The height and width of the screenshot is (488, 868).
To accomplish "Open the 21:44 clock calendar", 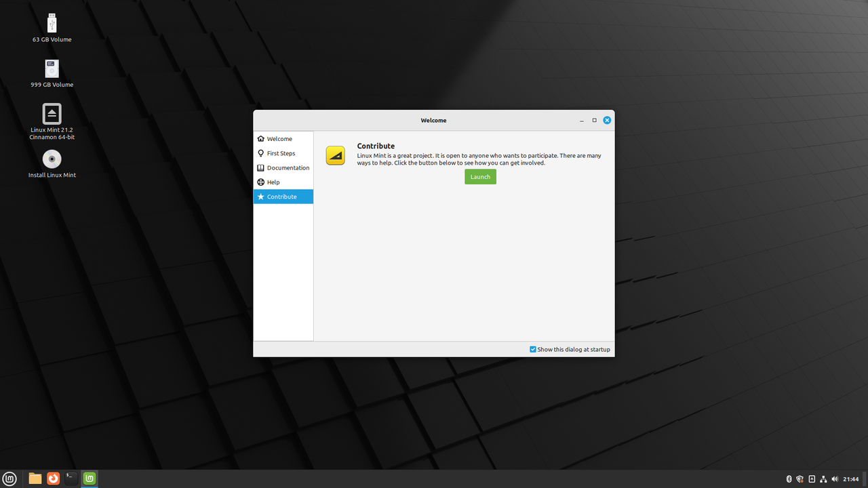I will tap(851, 479).
